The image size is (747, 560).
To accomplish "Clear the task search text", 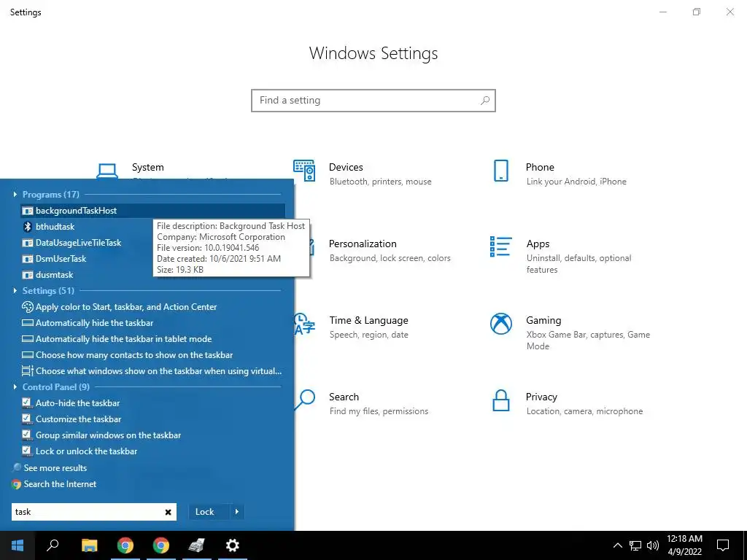I will pos(169,512).
